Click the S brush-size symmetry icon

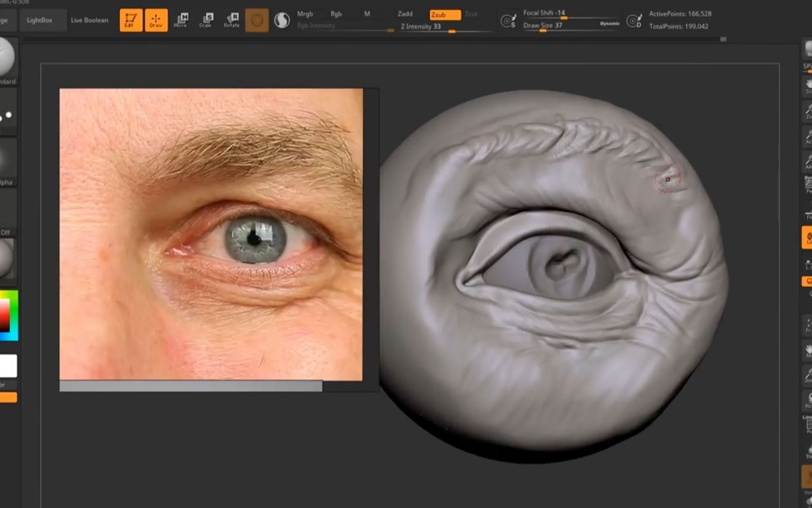click(x=508, y=21)
